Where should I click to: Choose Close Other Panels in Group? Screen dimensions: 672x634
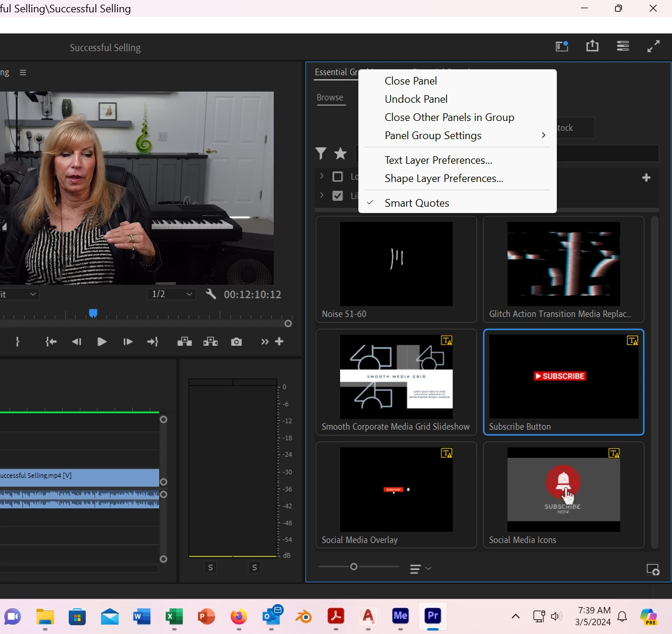(x=457, y=117)
